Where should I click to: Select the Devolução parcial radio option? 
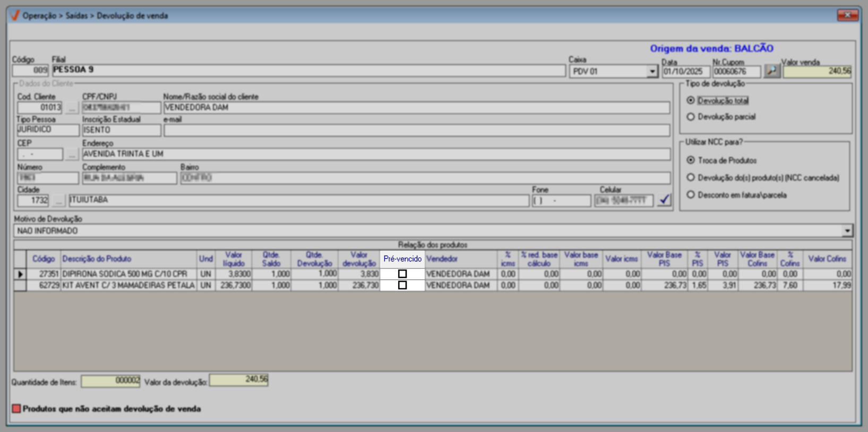click(x=691, y=117)
